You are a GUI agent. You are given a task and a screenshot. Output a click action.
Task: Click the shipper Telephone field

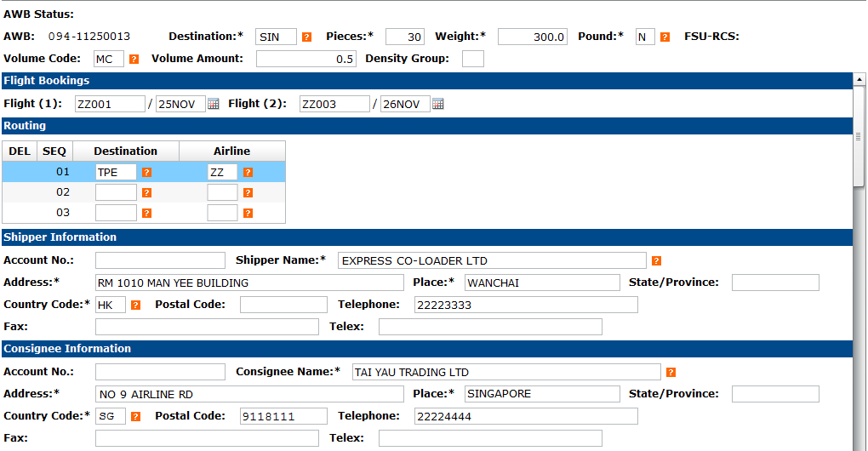(x=525, y=305)
